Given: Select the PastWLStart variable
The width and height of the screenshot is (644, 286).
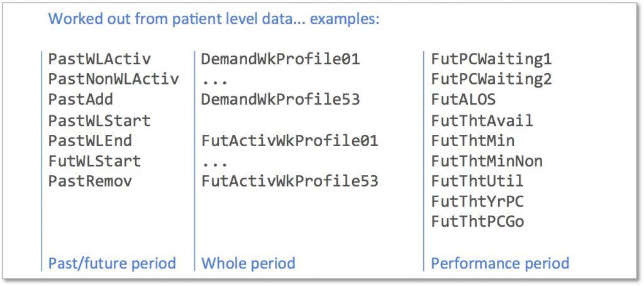Looking at the screenshot, I should pyautogui.click(x=99, y=120).
